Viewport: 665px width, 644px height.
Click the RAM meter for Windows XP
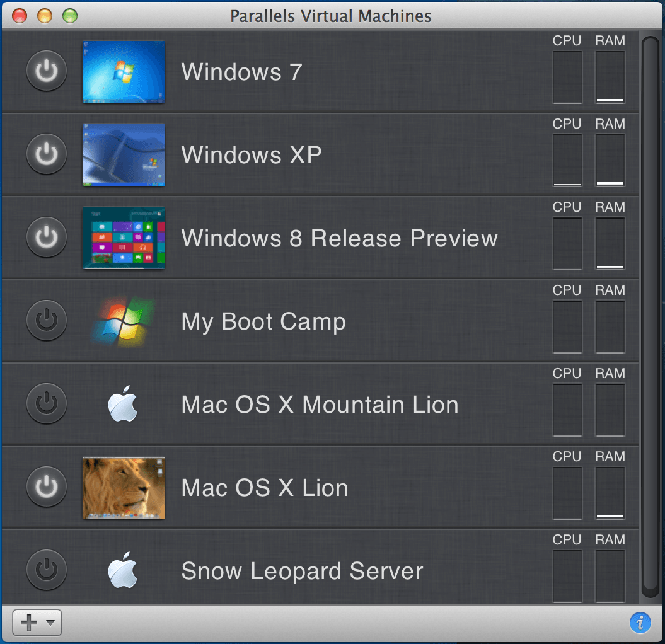[x=610, y=160]
